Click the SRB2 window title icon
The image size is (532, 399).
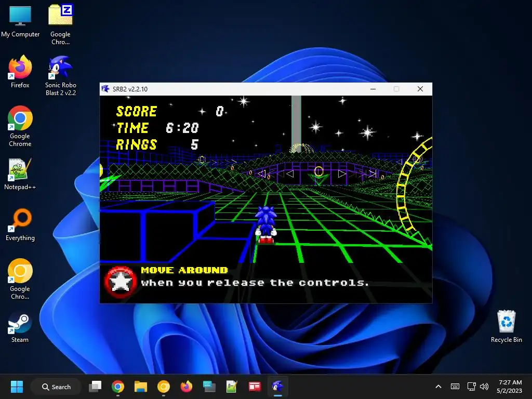point(105,89)
